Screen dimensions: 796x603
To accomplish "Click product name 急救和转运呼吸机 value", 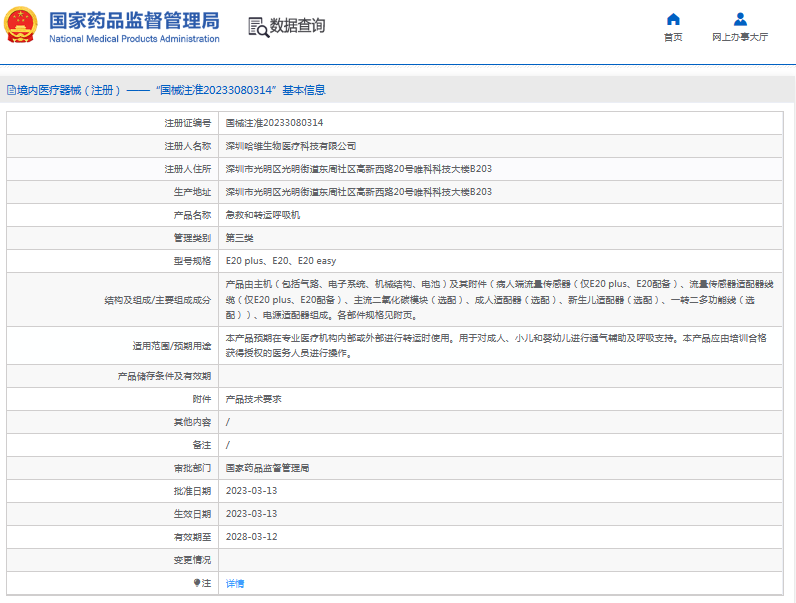I will point(262,215).
